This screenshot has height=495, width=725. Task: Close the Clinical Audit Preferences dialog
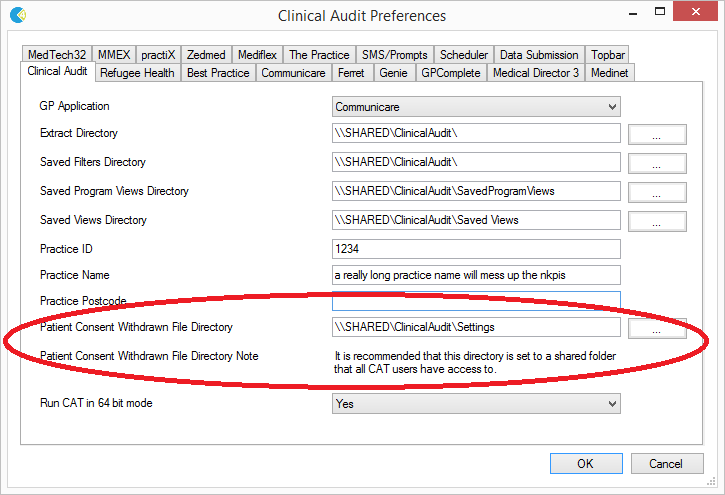click(695, 12)
